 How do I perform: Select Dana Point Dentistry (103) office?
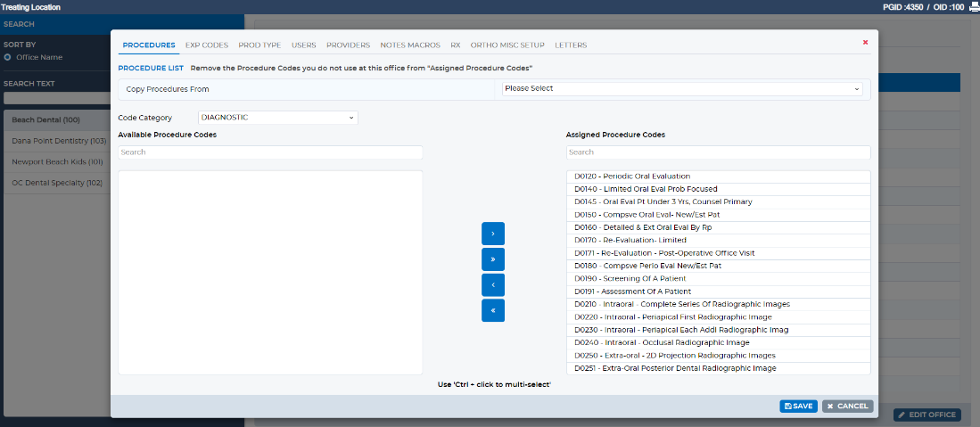tap(57, 141)
